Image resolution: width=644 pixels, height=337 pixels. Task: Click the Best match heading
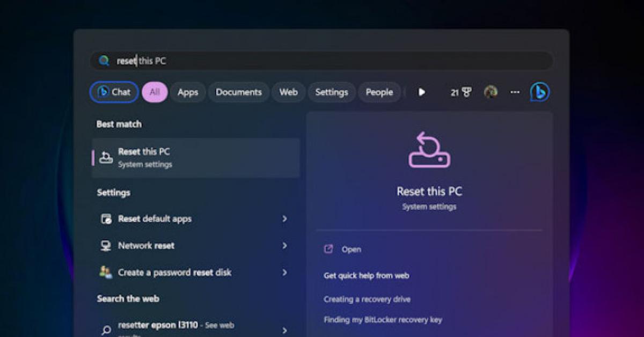119,124
